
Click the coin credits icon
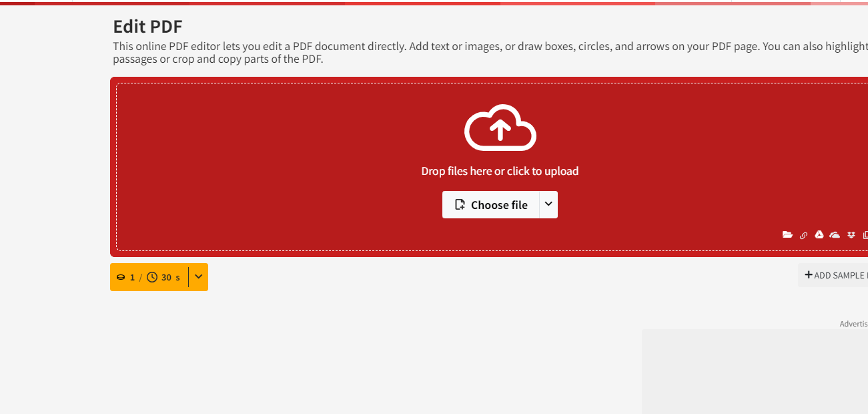click(x=121, y=277)
